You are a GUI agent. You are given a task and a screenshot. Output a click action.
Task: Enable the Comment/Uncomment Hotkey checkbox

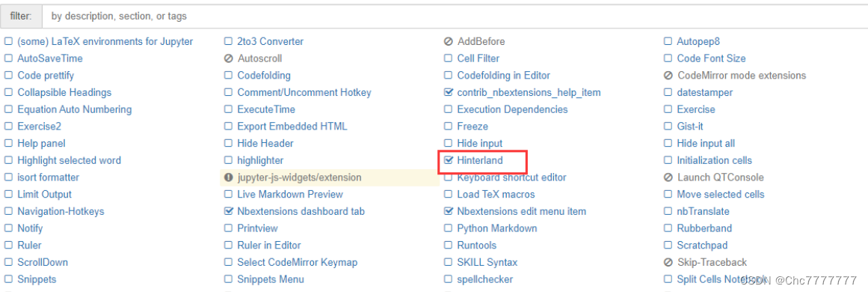tap(229, 93)
